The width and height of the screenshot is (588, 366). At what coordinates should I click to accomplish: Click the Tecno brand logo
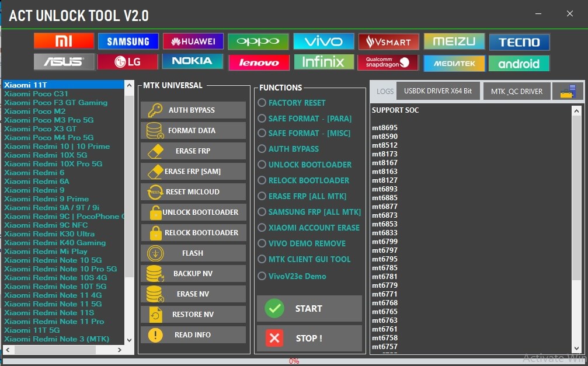(519, 41)
